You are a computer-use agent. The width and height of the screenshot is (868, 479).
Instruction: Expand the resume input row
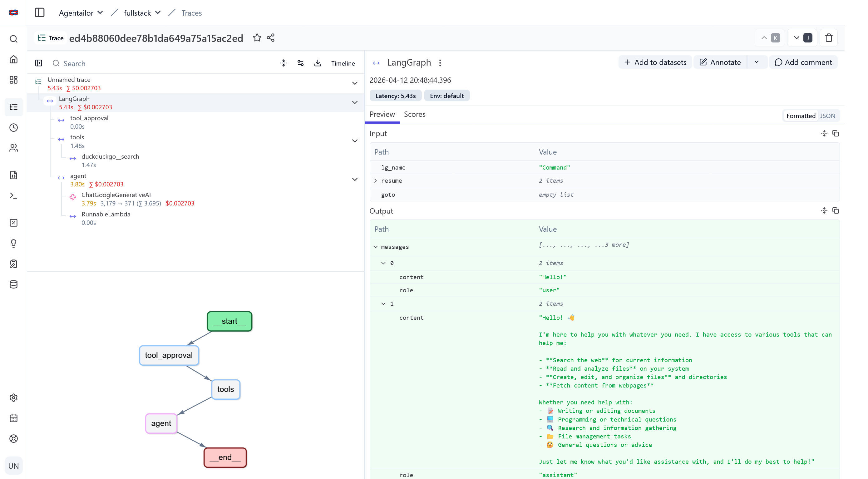(x=376, y=181)
